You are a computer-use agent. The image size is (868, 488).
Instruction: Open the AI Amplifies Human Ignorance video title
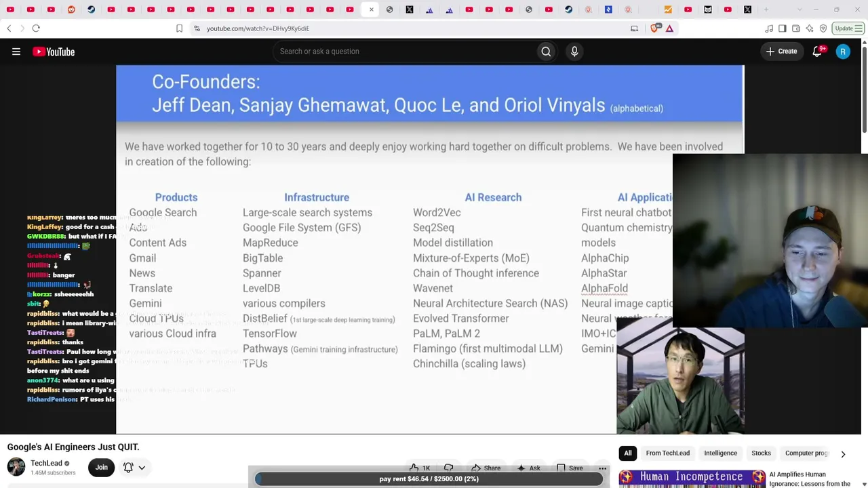point(810,479)
